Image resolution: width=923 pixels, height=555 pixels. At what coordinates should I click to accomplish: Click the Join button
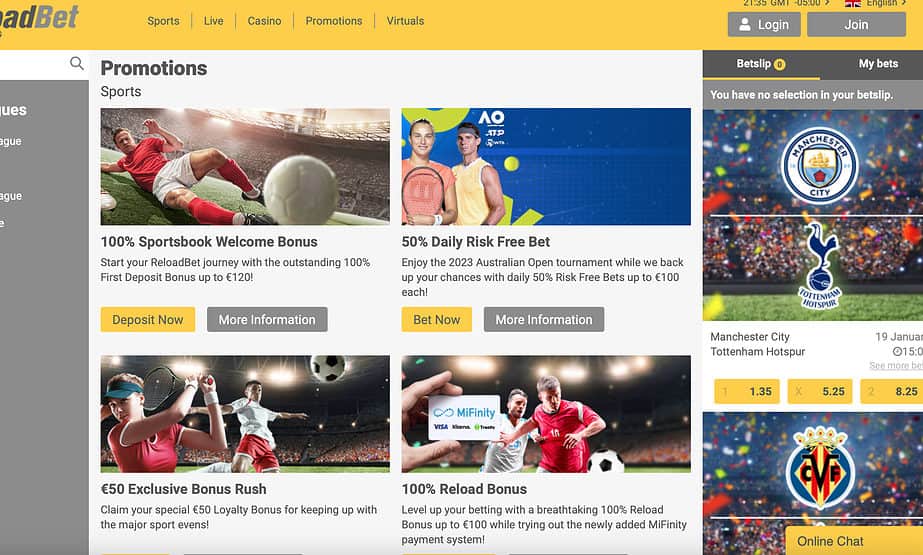click(856, 25)
